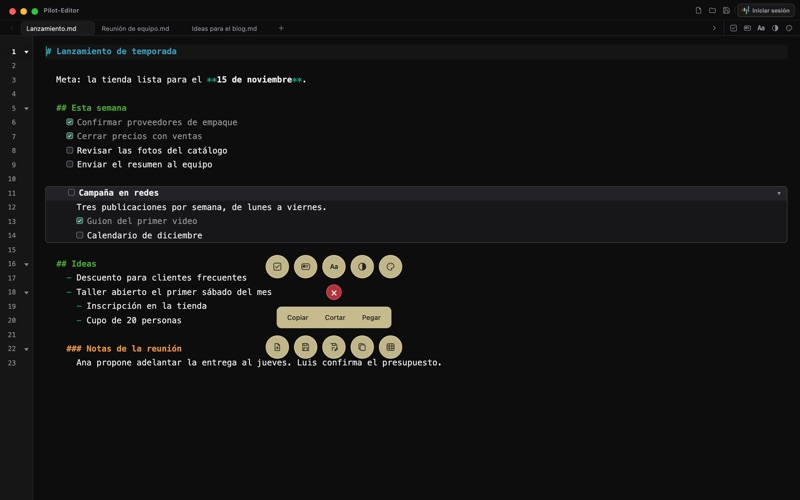Create a new file from the radial menu
Image resolution: width=800 pixels, height=500 pixels.
[277, 347]
